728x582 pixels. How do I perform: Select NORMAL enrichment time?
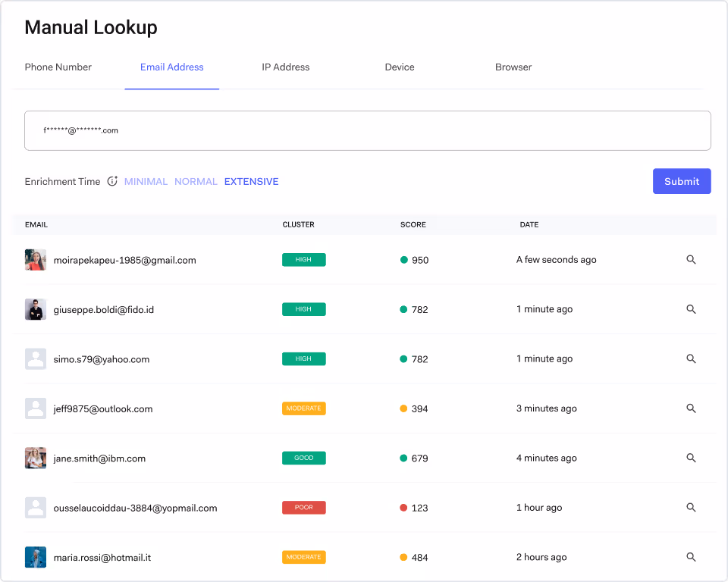(x=196, y=181)
